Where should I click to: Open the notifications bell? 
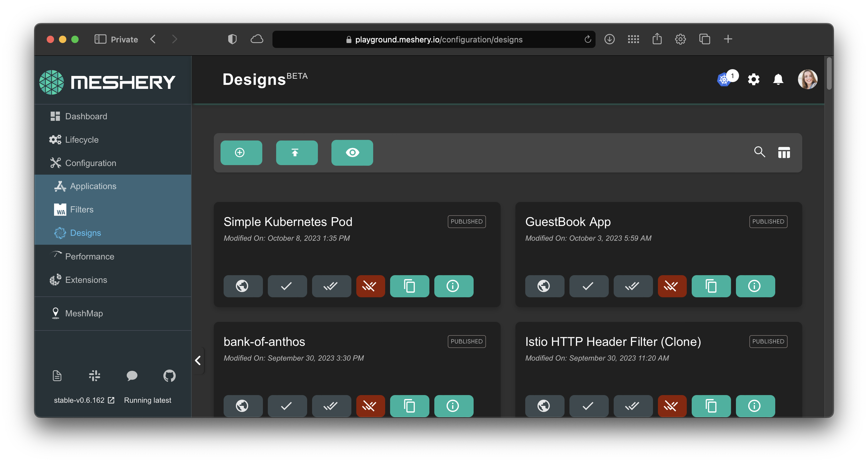[778, 80]
